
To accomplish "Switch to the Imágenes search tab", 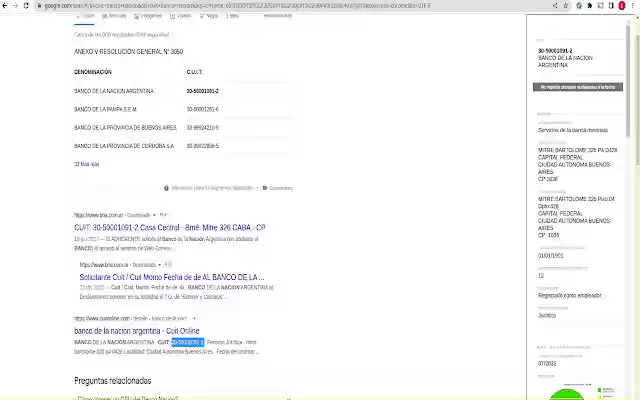I will [x=148, y=16].
